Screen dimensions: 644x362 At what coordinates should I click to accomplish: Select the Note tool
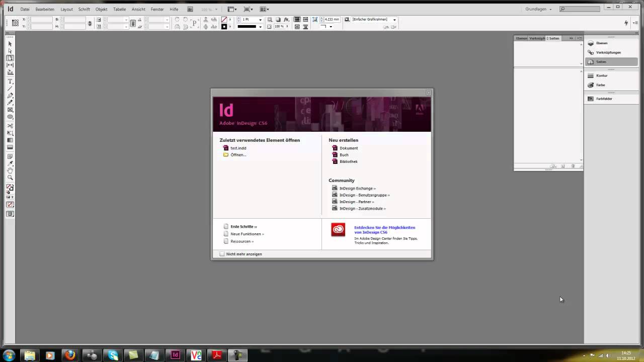(x=10, y=156)
